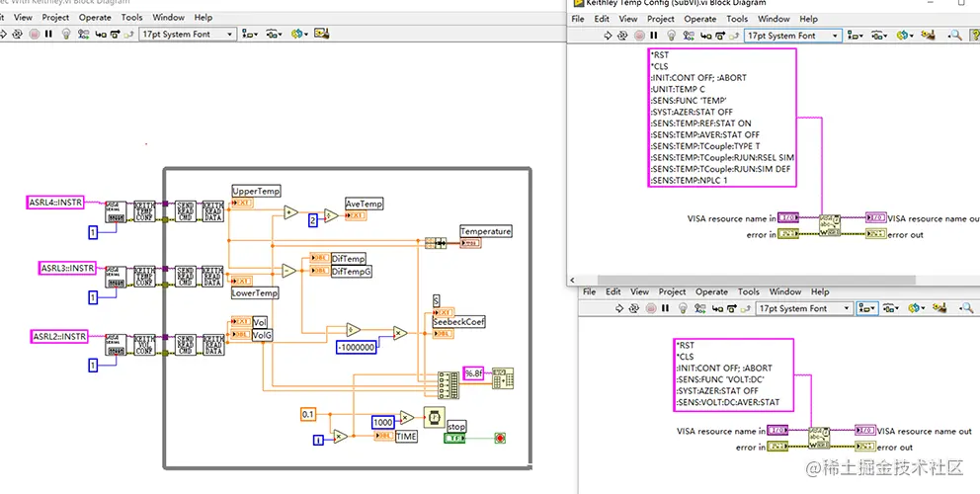Click search magnifier in Keithley Temp Config toolbar
This screenshot has width=980, height=494.
coord(954,36)
